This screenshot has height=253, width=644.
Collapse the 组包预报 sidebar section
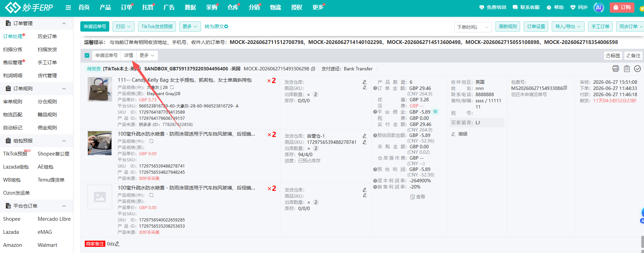coord(64,141)
